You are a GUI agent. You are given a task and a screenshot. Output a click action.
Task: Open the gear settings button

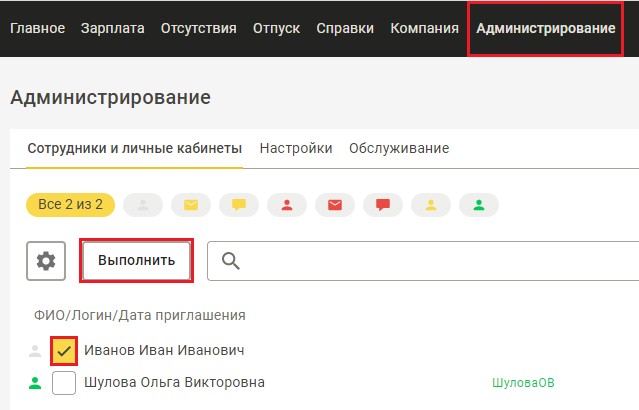pyautogui.click(x=46, y=261)
